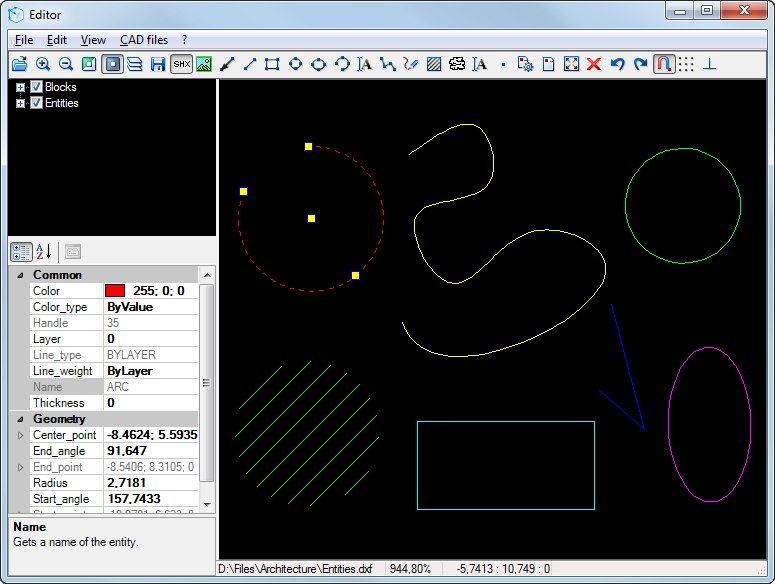The width and height of the screenshot is (775, 584).
Task: Click the zoom out magnifier icon
Action: 66,64
